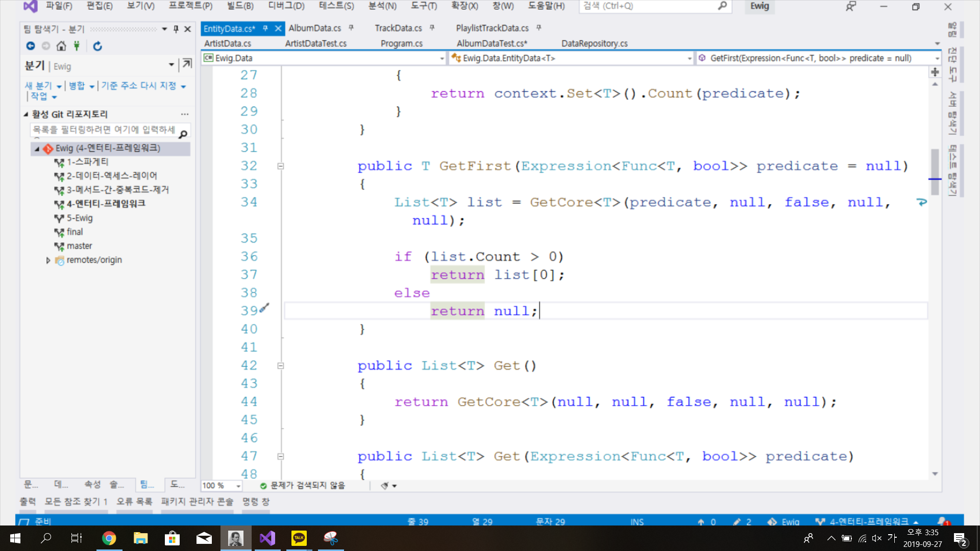
Task: Open the KakaoTalk taskbar icon
Action: [299, 538]
